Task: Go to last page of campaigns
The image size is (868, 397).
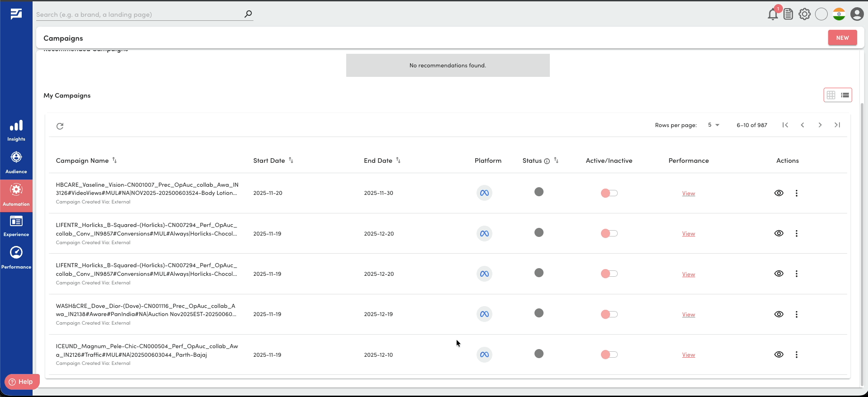Action: coord(837,125)
